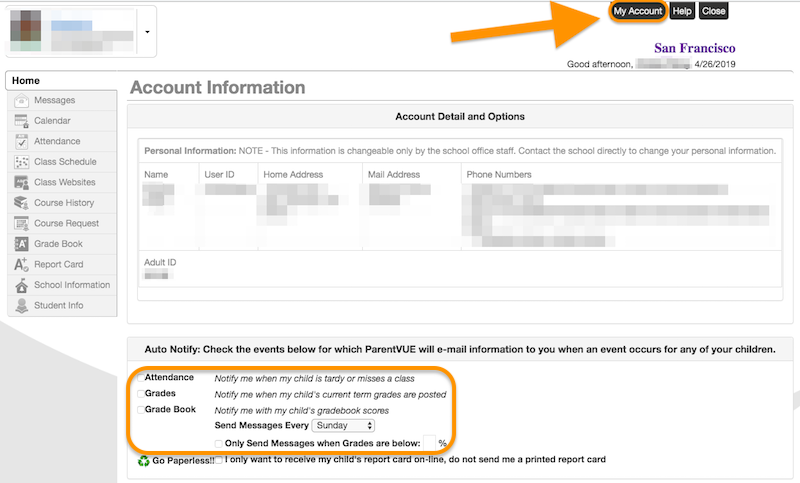Screen dimensions: 800x483
Task: Click the Course History icon
Action: pyautogui.click(x=22, y=203)
